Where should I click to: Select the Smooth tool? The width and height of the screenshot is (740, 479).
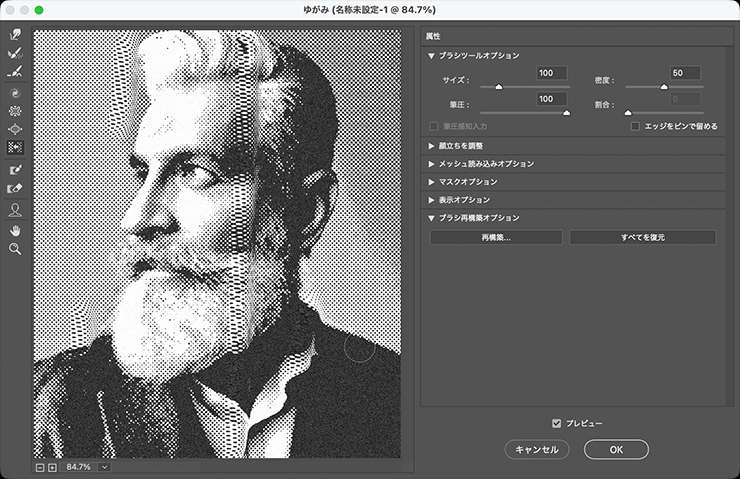click(x=15, y=72)
